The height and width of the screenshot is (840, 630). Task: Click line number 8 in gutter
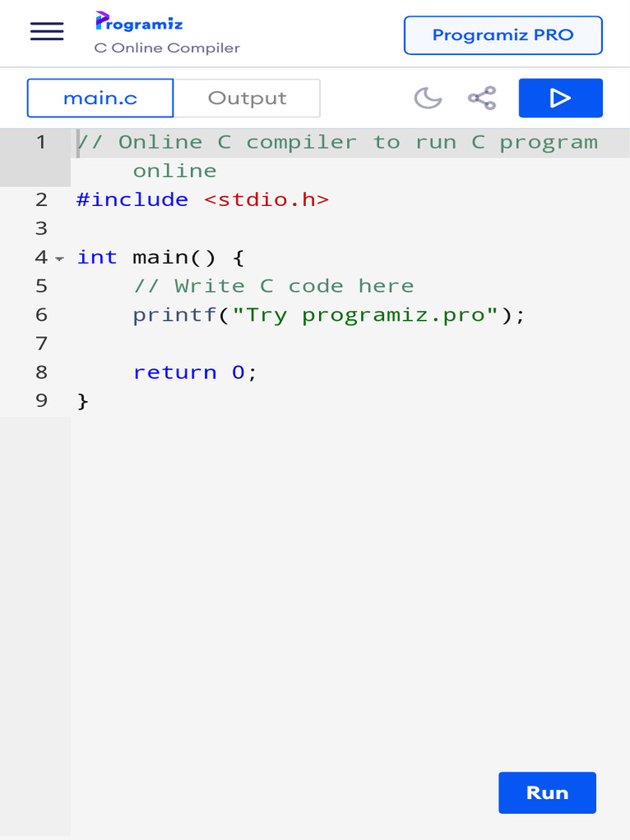(41, 372)
